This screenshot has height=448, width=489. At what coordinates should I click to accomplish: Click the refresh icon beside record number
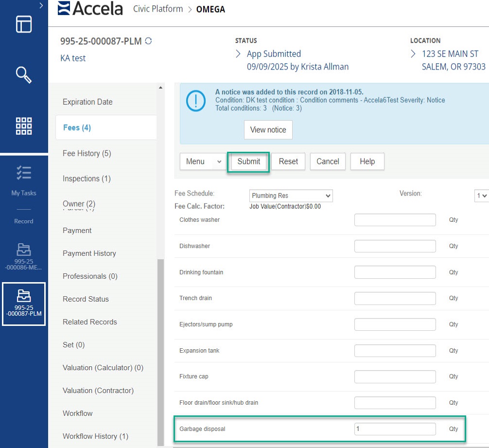coord(148,41)
